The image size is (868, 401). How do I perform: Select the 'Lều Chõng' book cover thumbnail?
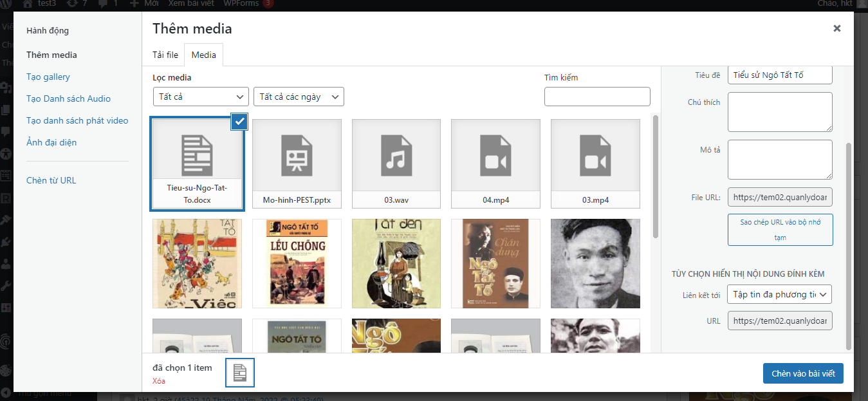pos(296,263)
